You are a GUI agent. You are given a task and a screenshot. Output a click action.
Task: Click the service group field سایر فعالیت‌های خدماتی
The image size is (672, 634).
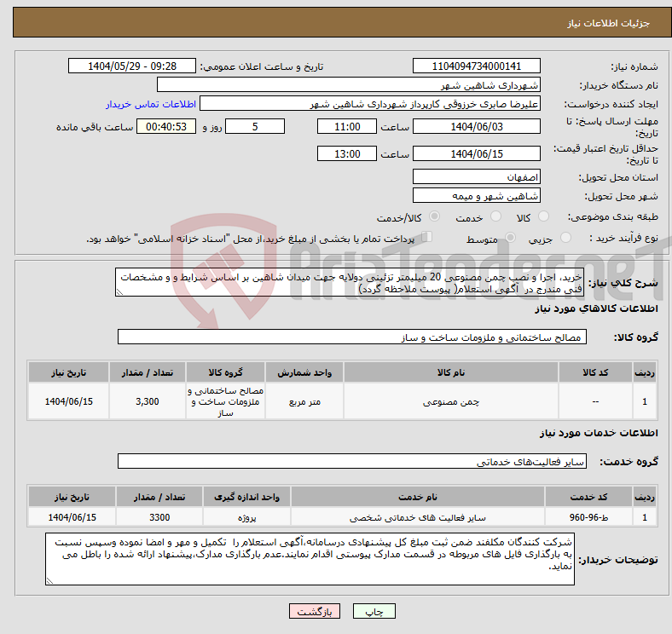coord(352,461)
